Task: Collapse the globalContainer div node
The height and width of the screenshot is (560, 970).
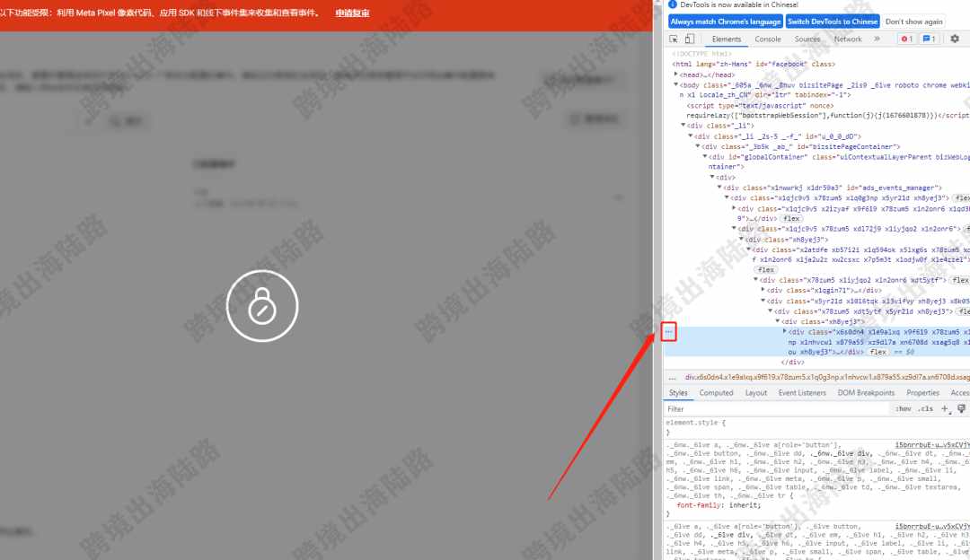Action: (705, 157)
